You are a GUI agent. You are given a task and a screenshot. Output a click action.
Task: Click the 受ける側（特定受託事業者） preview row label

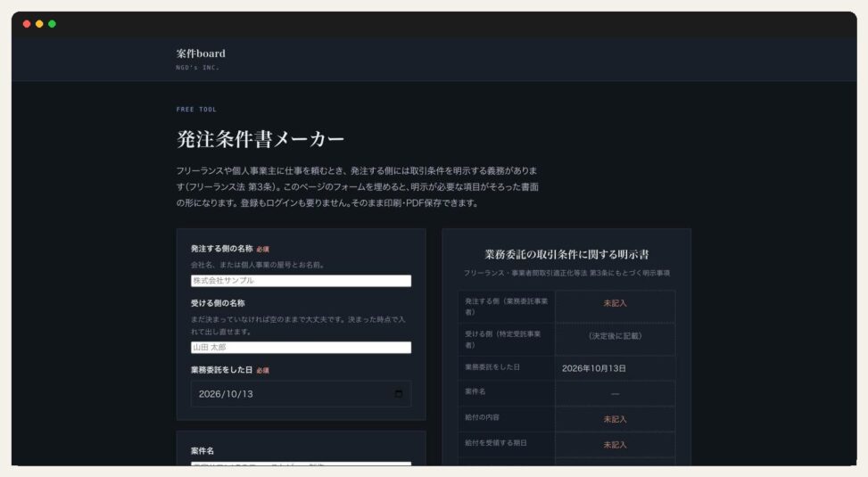pyautogui.click(x=502, y=339)
